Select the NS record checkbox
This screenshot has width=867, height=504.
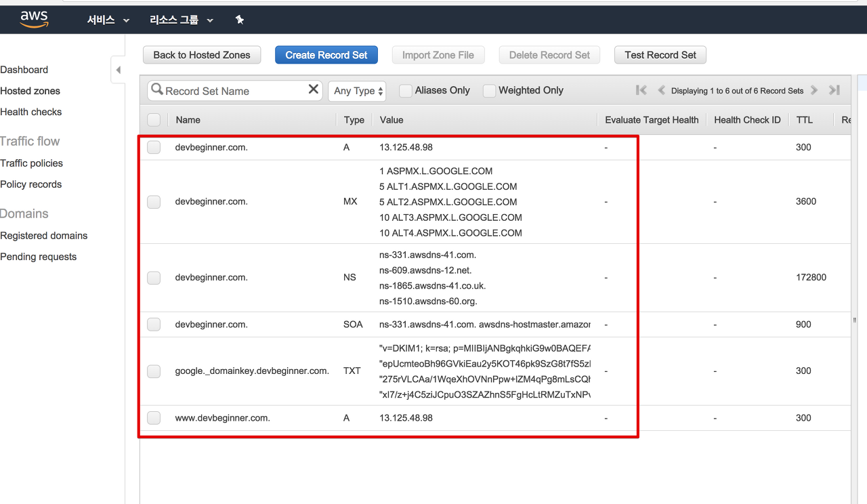pos(154,277)
